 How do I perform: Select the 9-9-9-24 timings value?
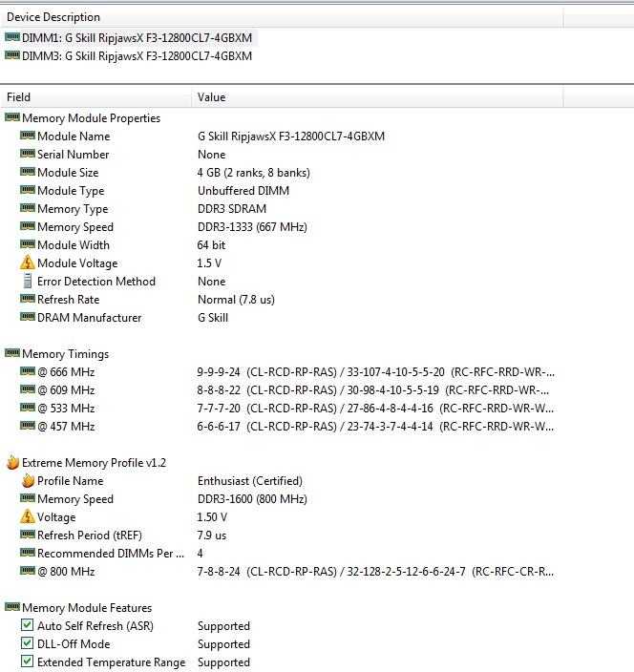click(x=375, y=372)
